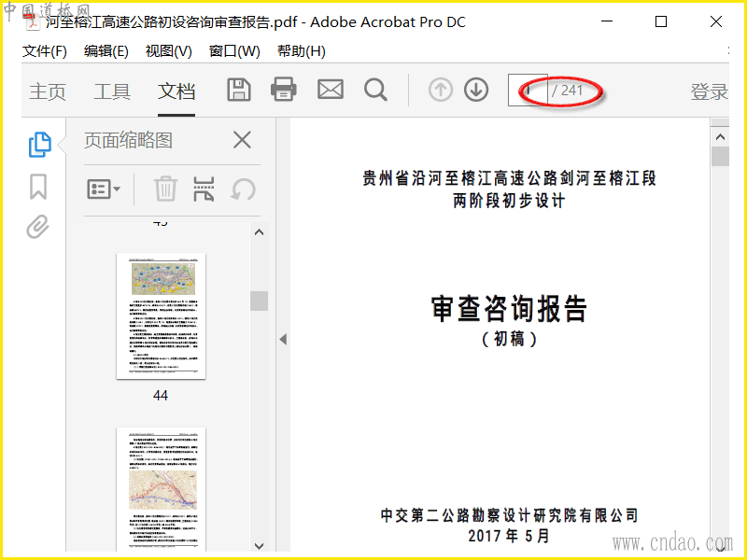Image resolution: width=747 pixels, height=560 pixels.
Task: Open the 帮助(H) menu
Action: [302, 51]
